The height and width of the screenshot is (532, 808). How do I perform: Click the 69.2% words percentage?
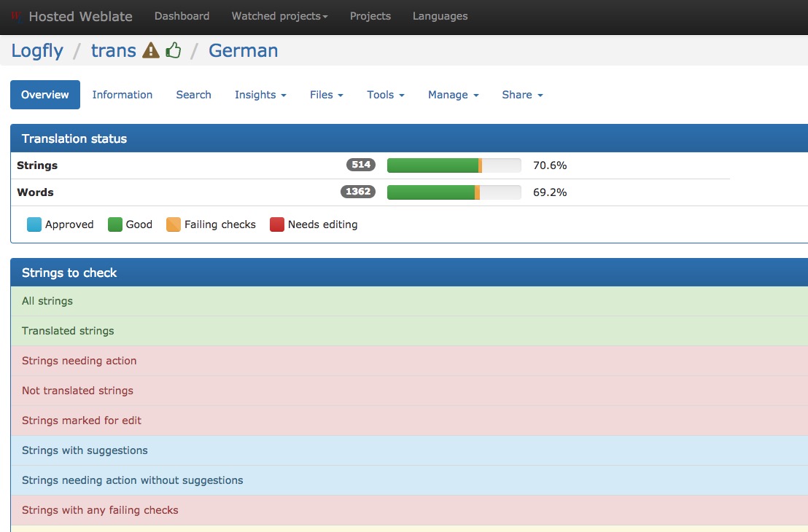(x=550, y=192)
